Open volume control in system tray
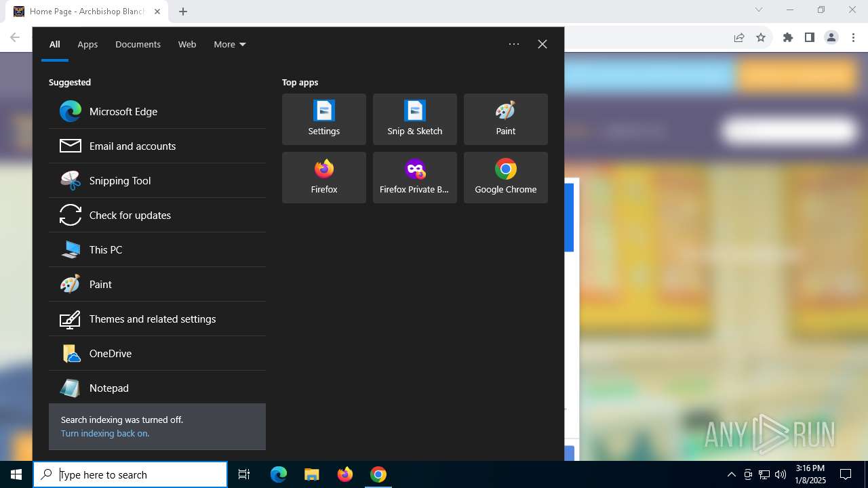The width and height of the screenshot is (868, 488). pyautogui.click(x=781, y=474)
